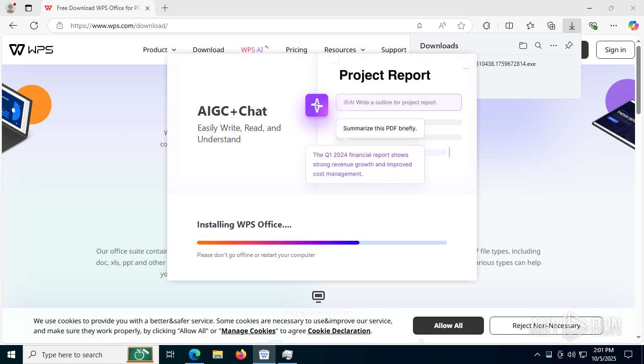Click the Sign in button
Screen dimensions: 644x364
point(615,50)
